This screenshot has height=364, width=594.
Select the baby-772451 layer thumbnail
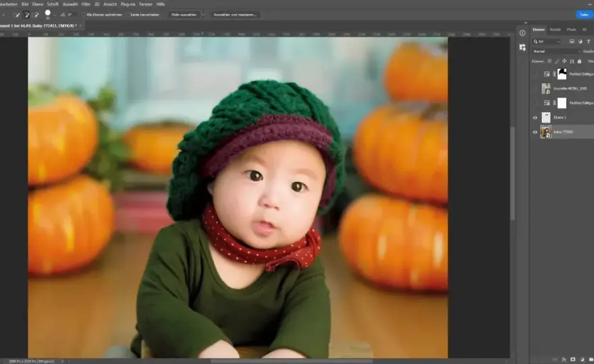[546, 132]
